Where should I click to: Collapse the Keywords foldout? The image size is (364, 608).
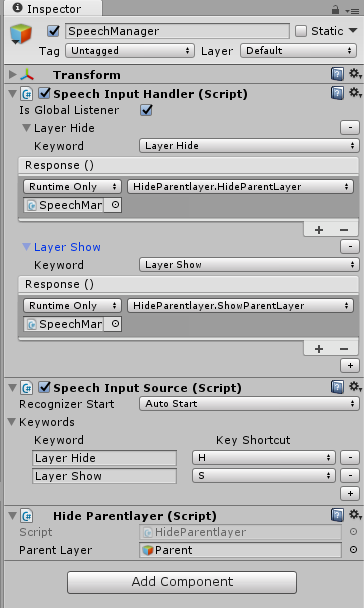12,422
